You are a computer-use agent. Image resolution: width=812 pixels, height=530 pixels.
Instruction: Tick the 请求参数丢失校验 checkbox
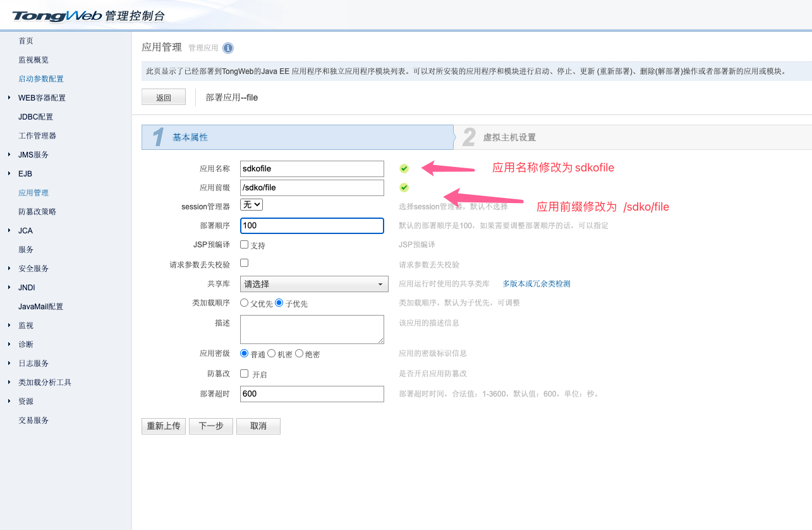(x=245, y=262)
